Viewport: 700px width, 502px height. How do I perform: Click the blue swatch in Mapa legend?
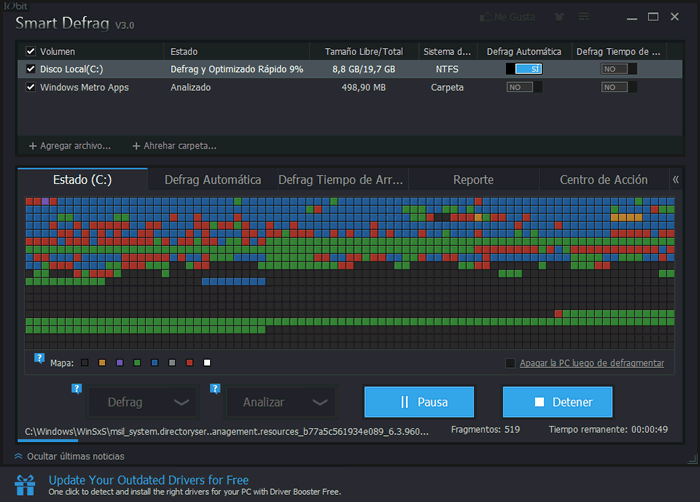click(154, 363)
